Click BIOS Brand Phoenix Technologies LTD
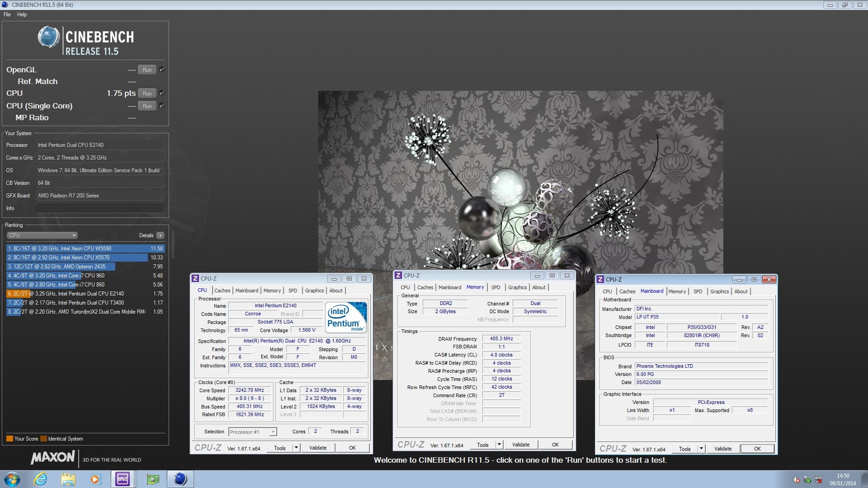 (x=701, y=366)
